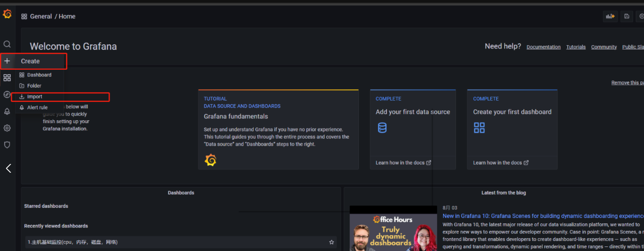
Task: Click the Grafana logo icon
Action: point(7,14)
